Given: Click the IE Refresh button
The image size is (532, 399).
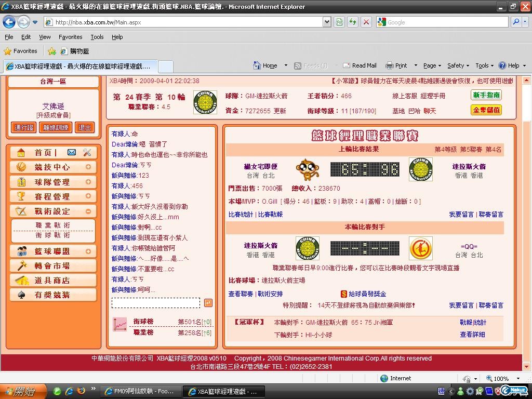Looking at the screenshot, I should [x=353, y=22].
